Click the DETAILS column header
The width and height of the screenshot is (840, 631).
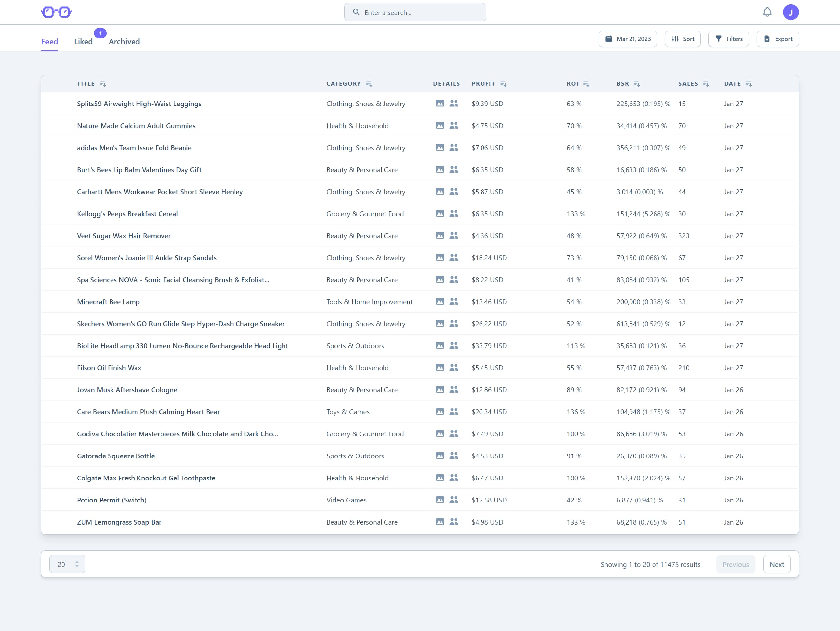click(x=446, y=83)
